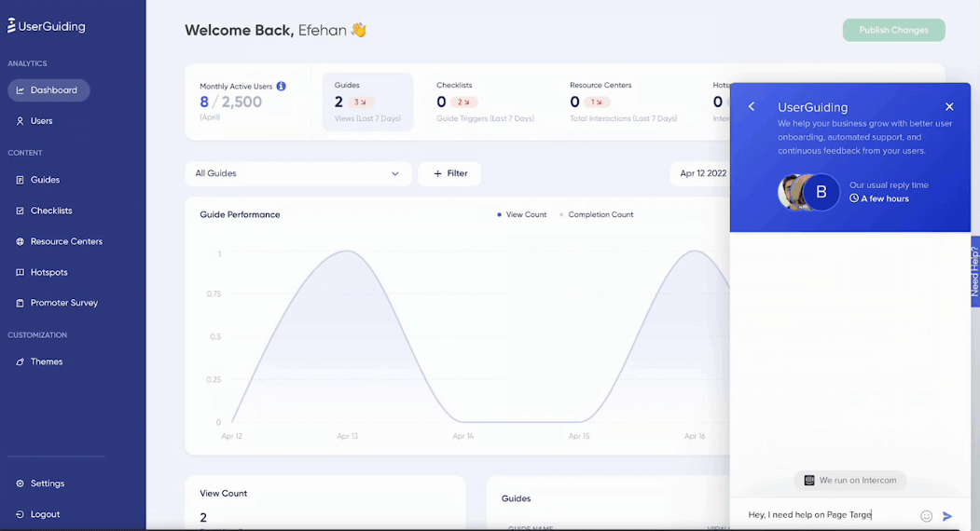The width and height of the screenshot is (980, 531).
Task: Toggle View Count series in chart legend
Action: point(522,214)
